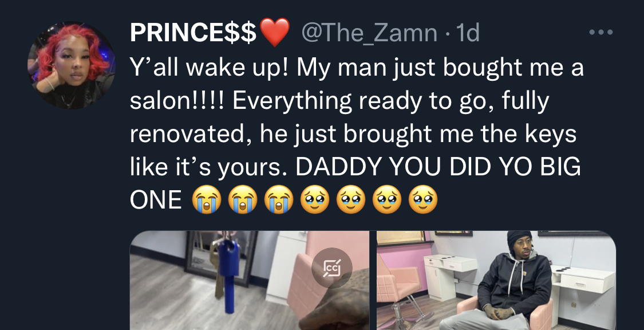The image size is (644, 330).
Task: Open the PRINCE$$ display name link
Action: coord(193,33)
